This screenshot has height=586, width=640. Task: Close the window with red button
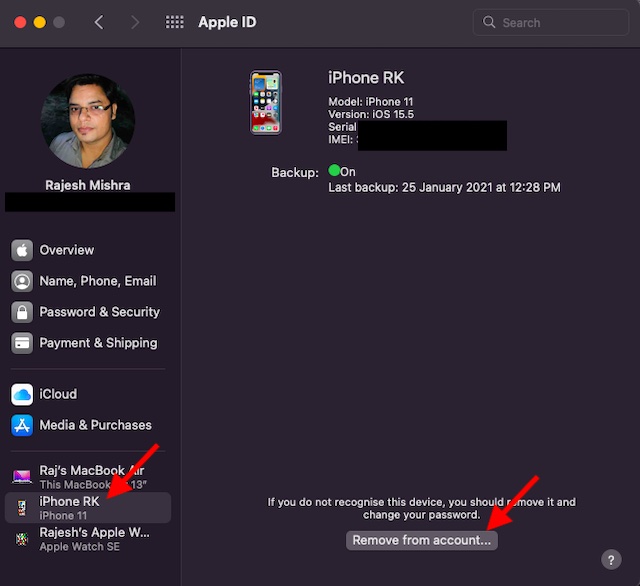[x=20, y=22]
